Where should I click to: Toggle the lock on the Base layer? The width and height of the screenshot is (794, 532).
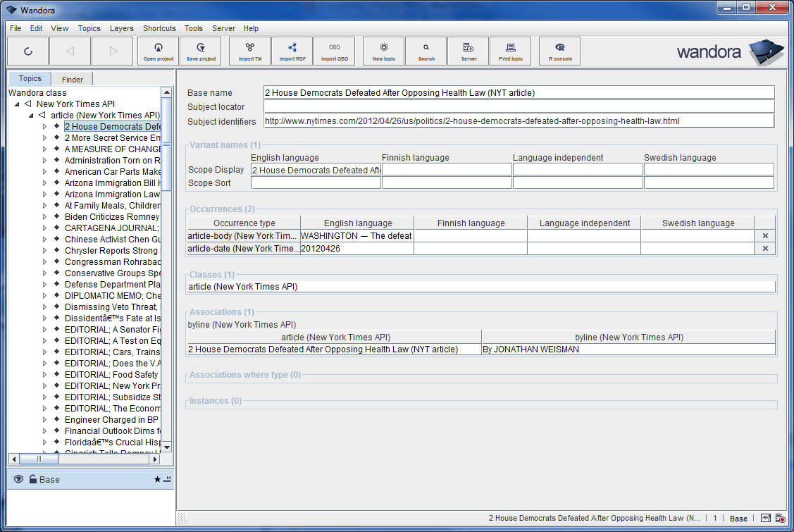32,479
